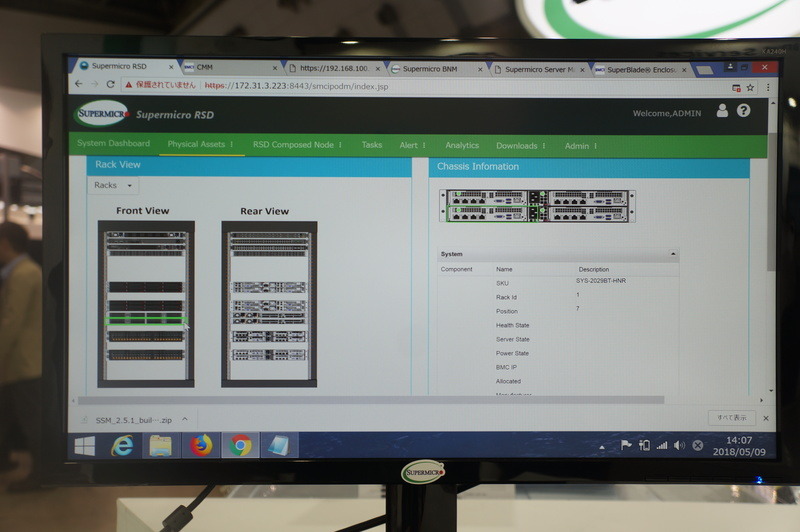Click the popup-blocked icon in address bar

pos(736,88)
